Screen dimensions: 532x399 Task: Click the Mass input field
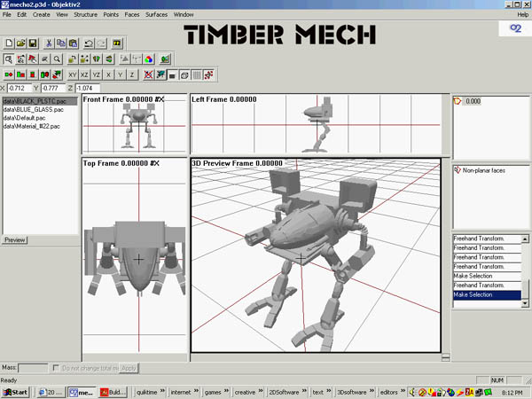[x=33, y=368]
